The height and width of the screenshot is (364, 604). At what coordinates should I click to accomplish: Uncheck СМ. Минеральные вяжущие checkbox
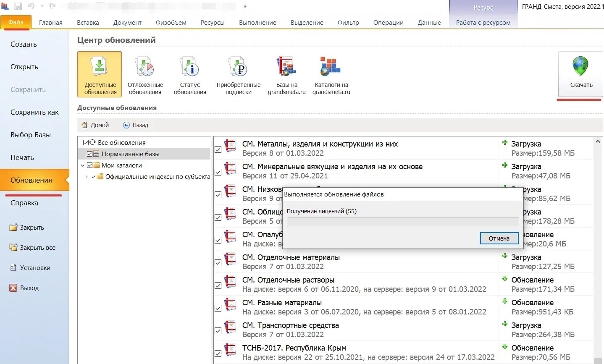tap(218, 172)
